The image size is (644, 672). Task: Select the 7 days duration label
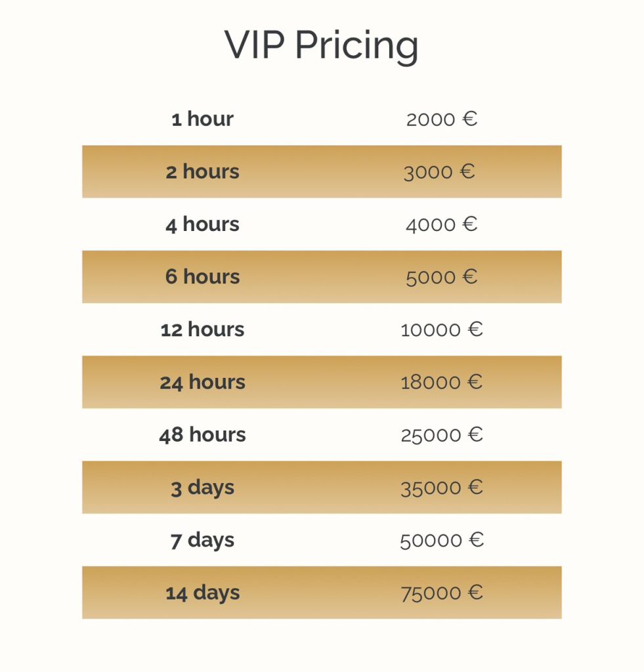tap(202, 540)
